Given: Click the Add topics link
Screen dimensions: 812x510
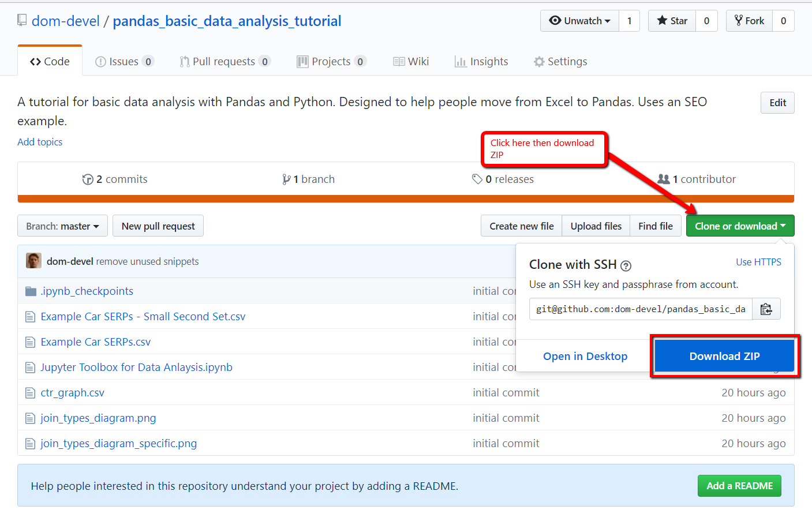Looking at the screenshot, I should [40, 142].
